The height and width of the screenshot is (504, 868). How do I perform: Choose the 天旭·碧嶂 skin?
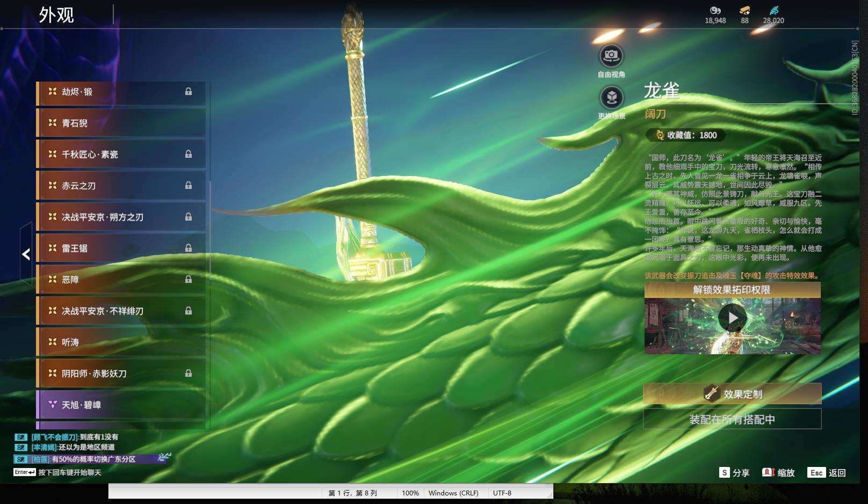pyautogui.click(x=121, y=405)
